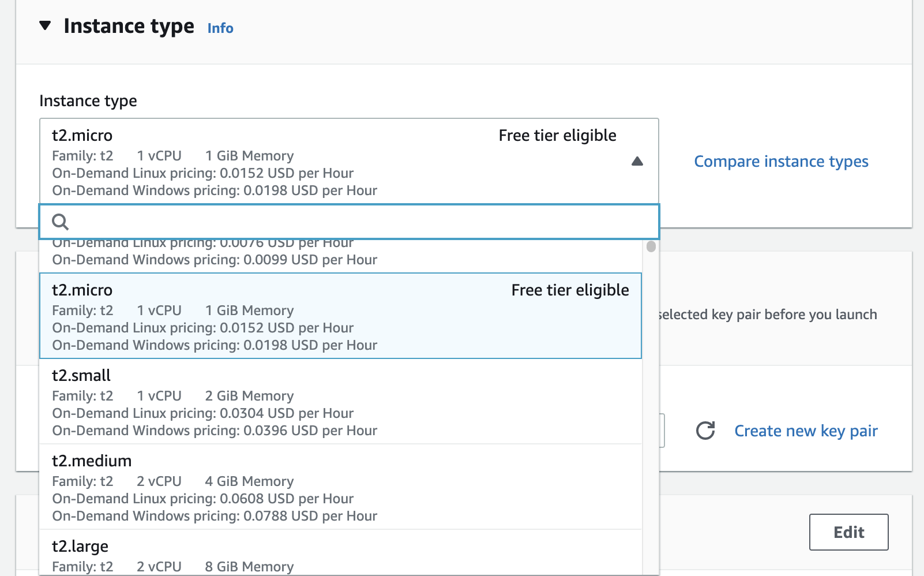Collapse the Instance type section triangle
924x576 pixels.
(45, 26)
